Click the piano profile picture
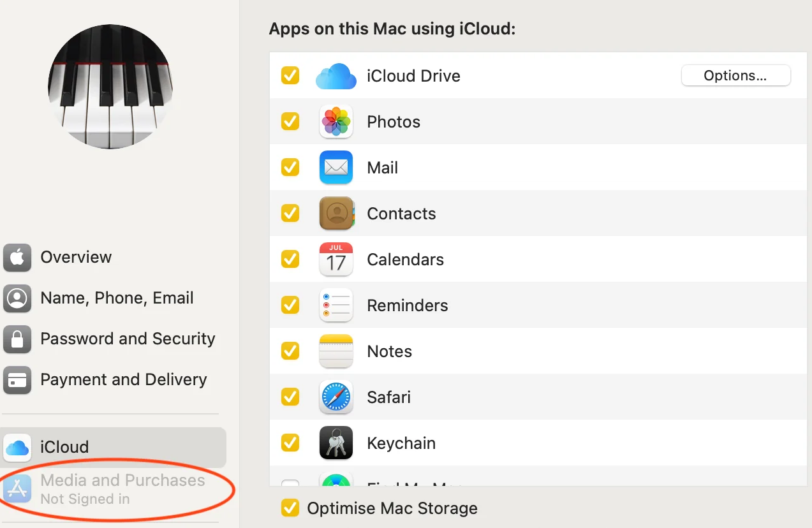This screenshot has width=812, height=528. 110,87
